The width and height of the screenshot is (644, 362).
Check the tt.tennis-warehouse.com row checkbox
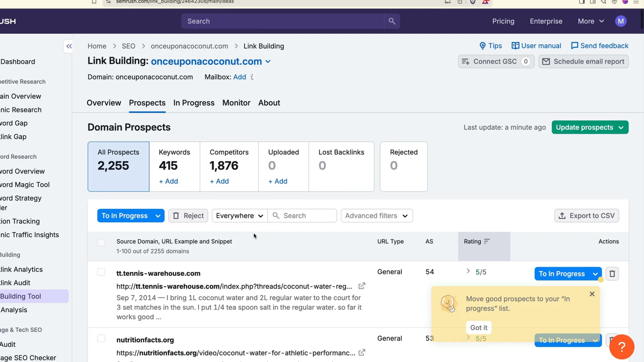tap(101, 272)
